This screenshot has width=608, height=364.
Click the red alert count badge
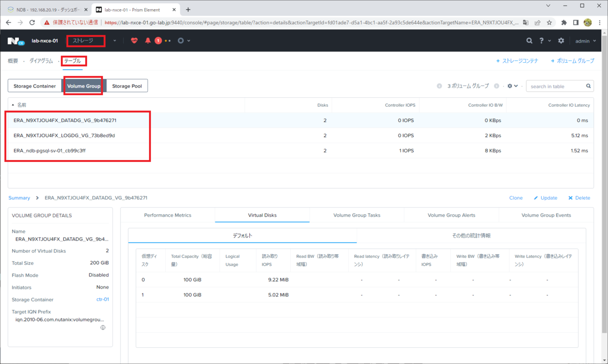pos(158,41)
